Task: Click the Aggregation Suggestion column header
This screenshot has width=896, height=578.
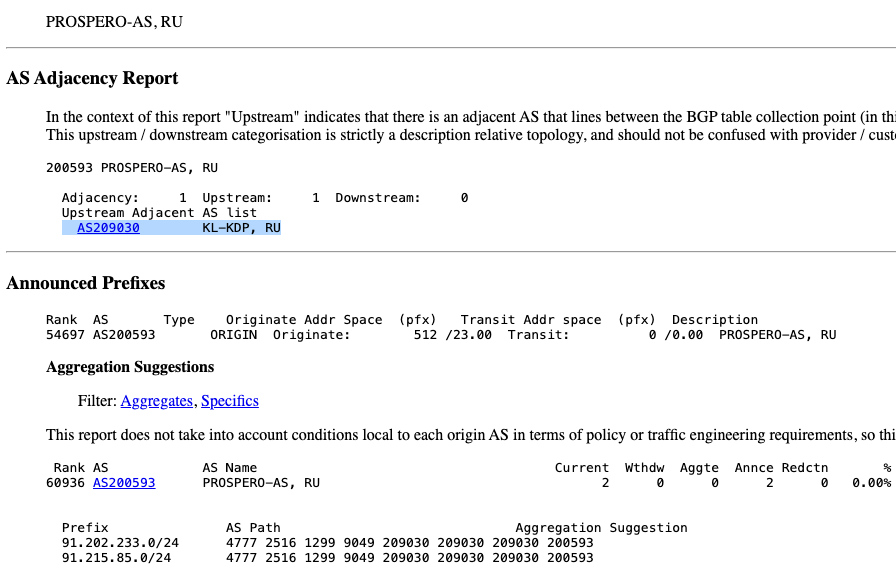Action: (601, 528)
